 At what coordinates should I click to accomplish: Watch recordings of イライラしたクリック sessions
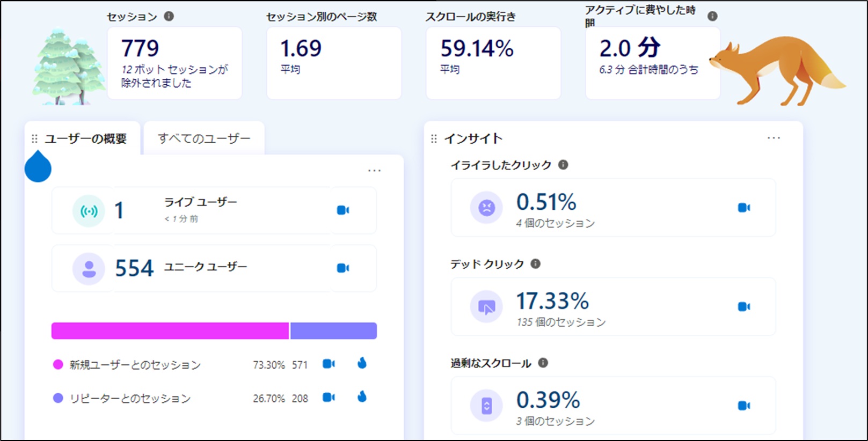[x=743, y=208]
